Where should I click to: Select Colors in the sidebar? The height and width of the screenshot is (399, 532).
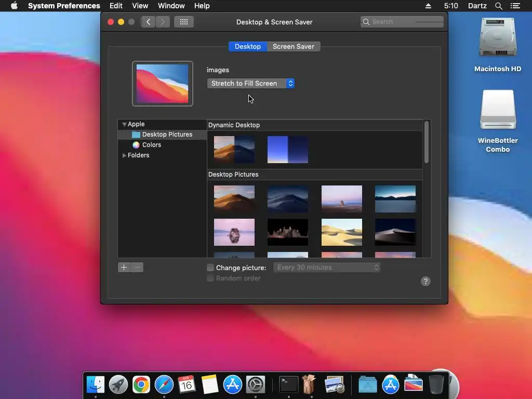(x=162, y=145)
